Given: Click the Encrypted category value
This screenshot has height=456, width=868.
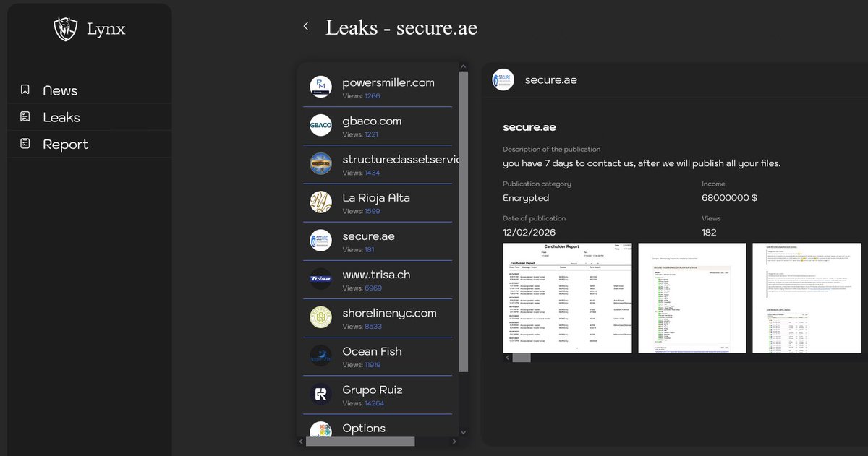Looking at the screenshot, I should 526,197.
